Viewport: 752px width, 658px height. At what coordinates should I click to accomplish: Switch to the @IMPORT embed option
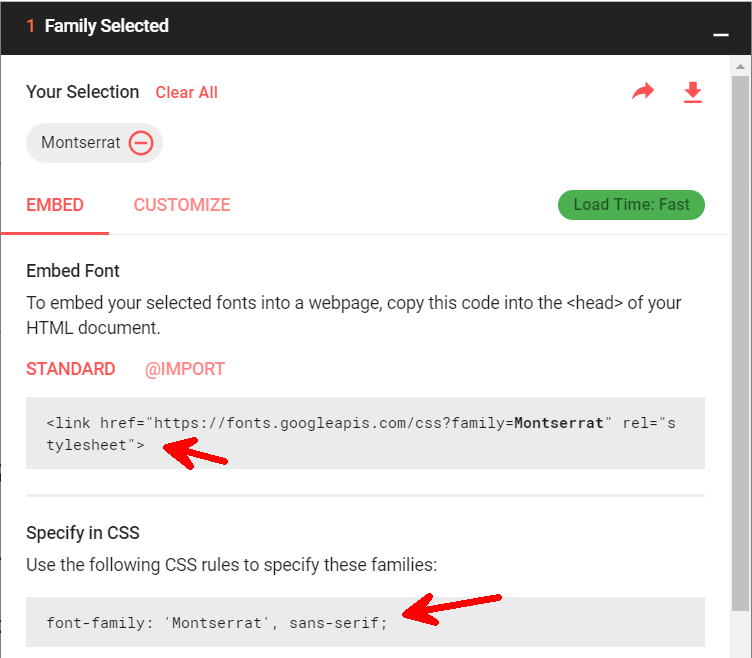(x=185, y=369)
